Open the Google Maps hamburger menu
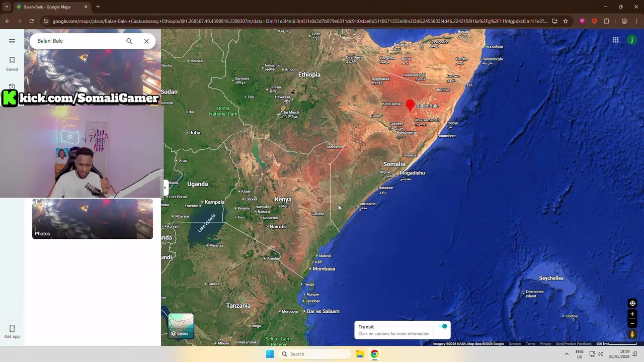 tap(12, 41)
